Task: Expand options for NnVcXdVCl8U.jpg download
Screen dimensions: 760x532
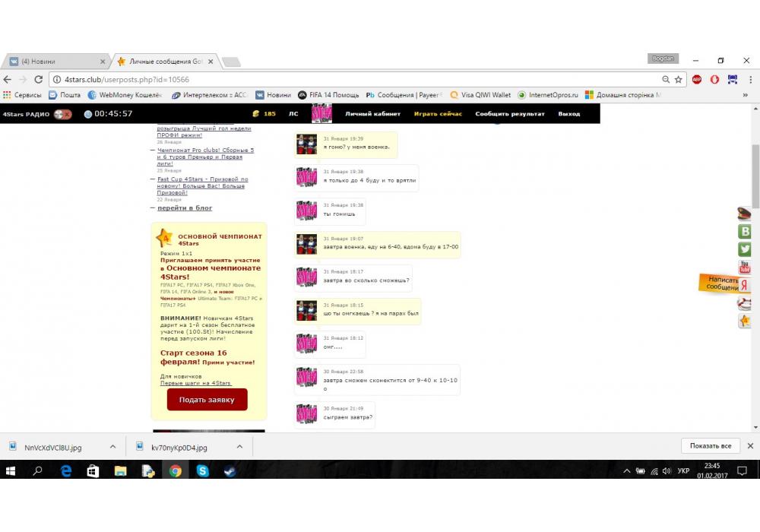Action: point(112,447)
